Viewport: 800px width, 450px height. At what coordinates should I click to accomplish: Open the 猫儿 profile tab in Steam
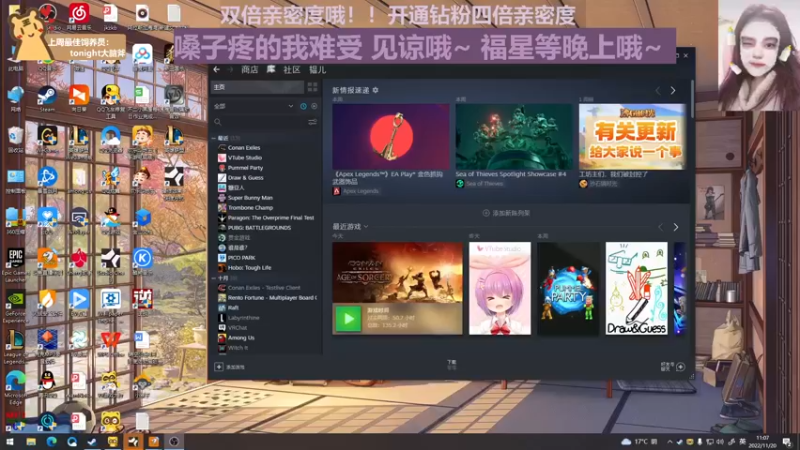(x=317, y=69)
